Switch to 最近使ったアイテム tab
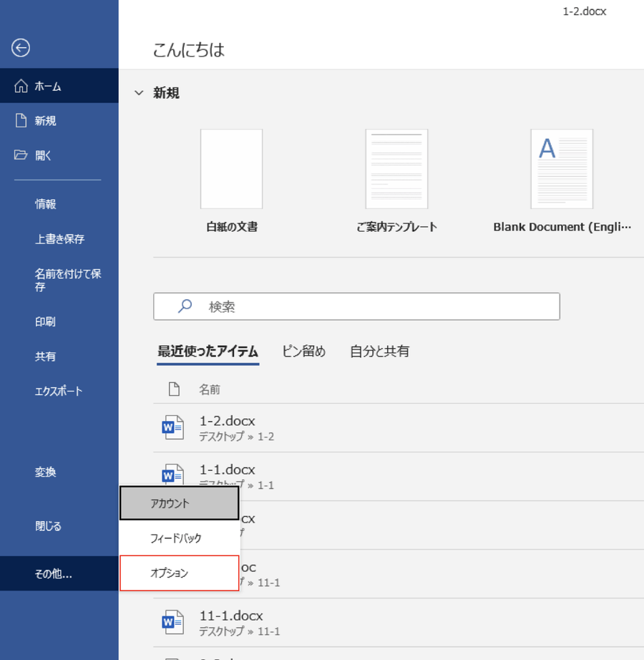Screen dimensions: 644x660 [x=208, y=351]
